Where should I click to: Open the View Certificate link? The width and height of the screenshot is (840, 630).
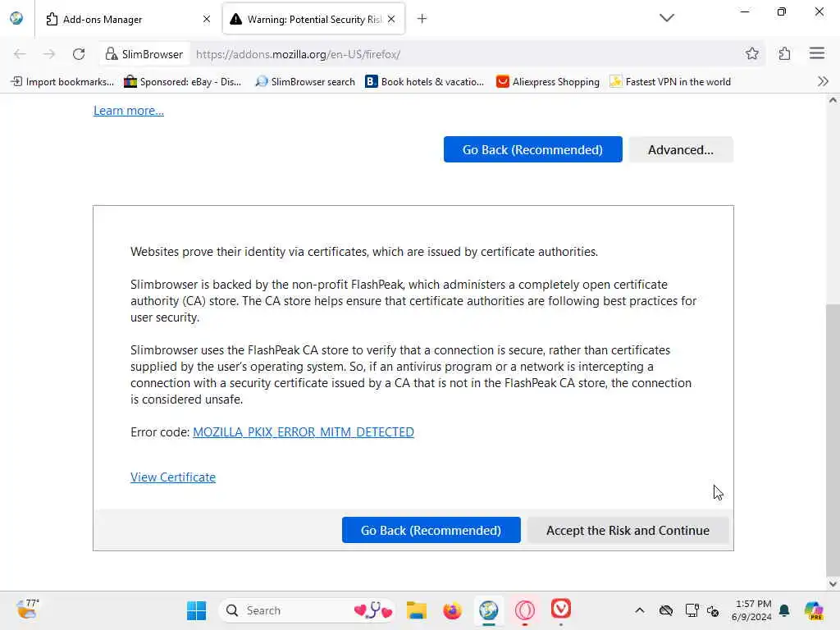click(x=173, y=477)
